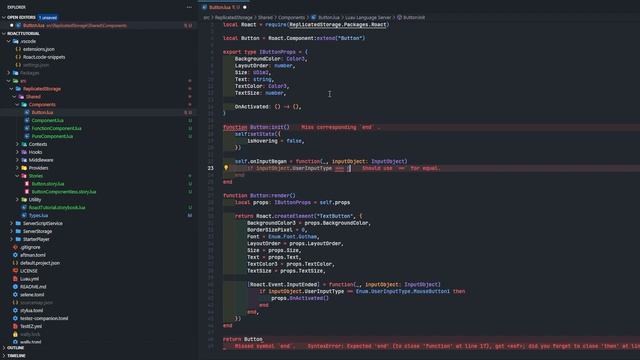Click the ReplicatedStorage breadcrumb
The width and height of the screenshot is (640, 360).
234,18
